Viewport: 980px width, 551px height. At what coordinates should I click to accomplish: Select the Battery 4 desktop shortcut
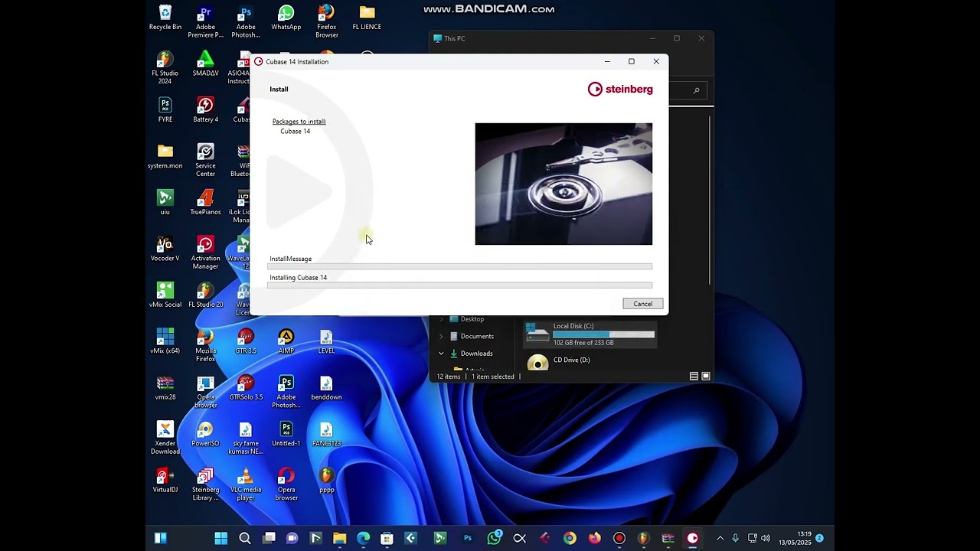click(205, 110)
